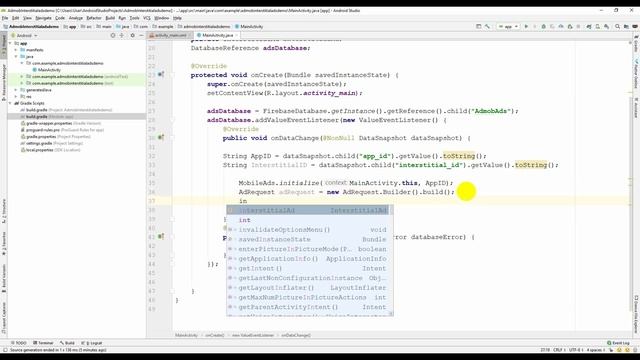The width and height of the screenshot is (640, 360).
Task: Choose getIntent() autocomplete suggestion
Action: (308, 269)
